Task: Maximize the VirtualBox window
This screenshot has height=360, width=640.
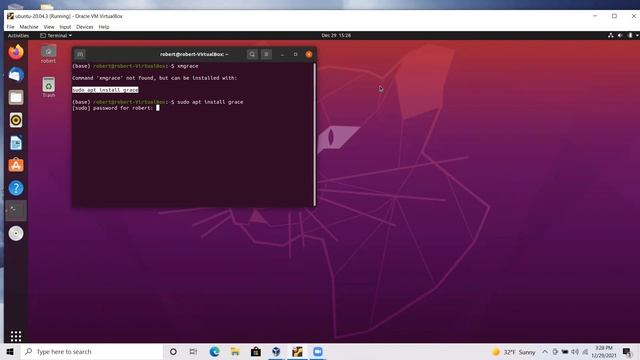Action: [x=614, y=16]
